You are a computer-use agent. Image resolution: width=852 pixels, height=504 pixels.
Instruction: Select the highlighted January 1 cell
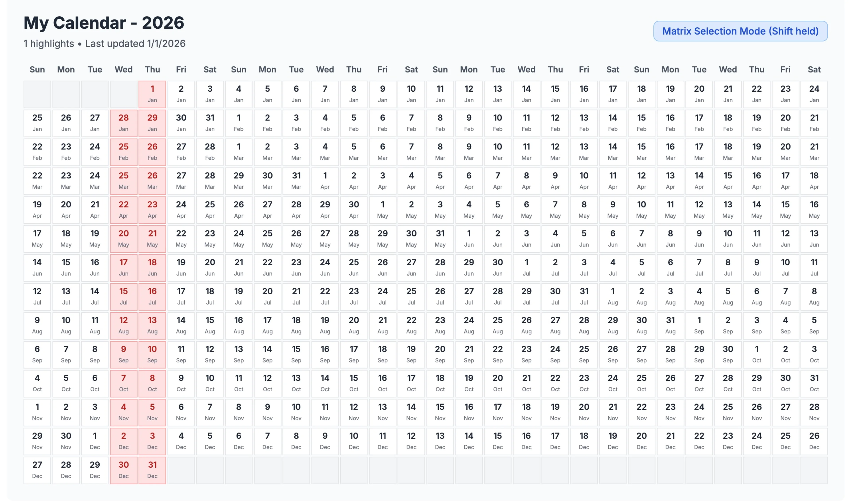tap(152, 94)
